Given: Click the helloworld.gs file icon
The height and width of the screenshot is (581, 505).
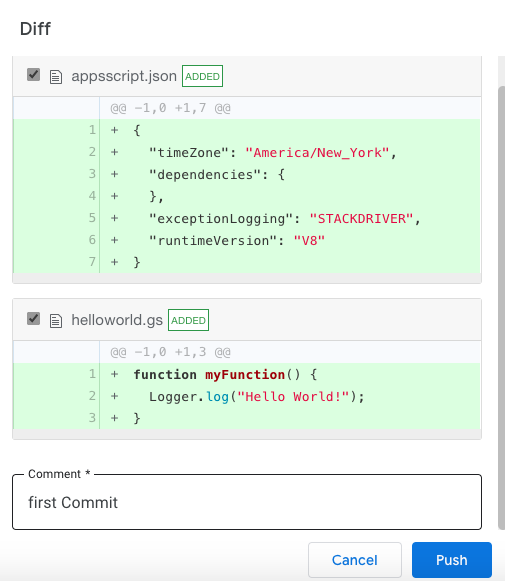Looking at the screenshot, I should (x=56, y=321).
